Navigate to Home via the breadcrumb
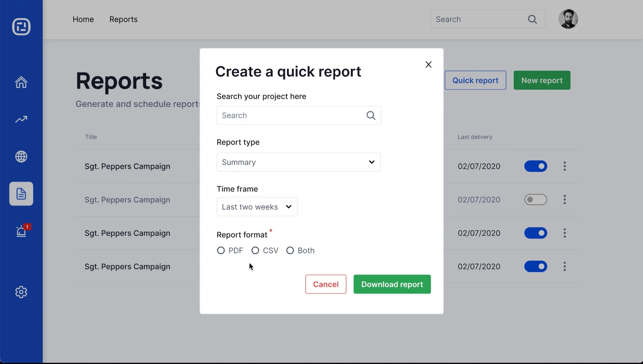 (83, 19)
